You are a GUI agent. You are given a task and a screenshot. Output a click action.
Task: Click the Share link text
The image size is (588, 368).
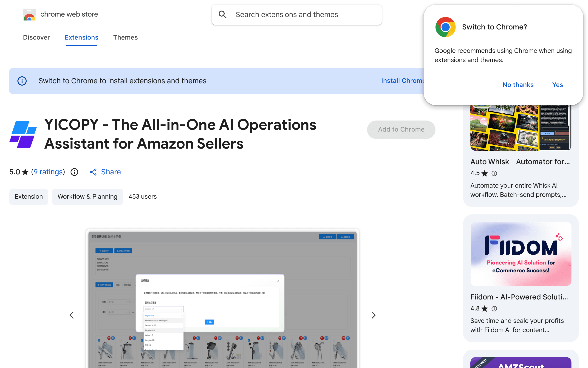tap(111, 172)
